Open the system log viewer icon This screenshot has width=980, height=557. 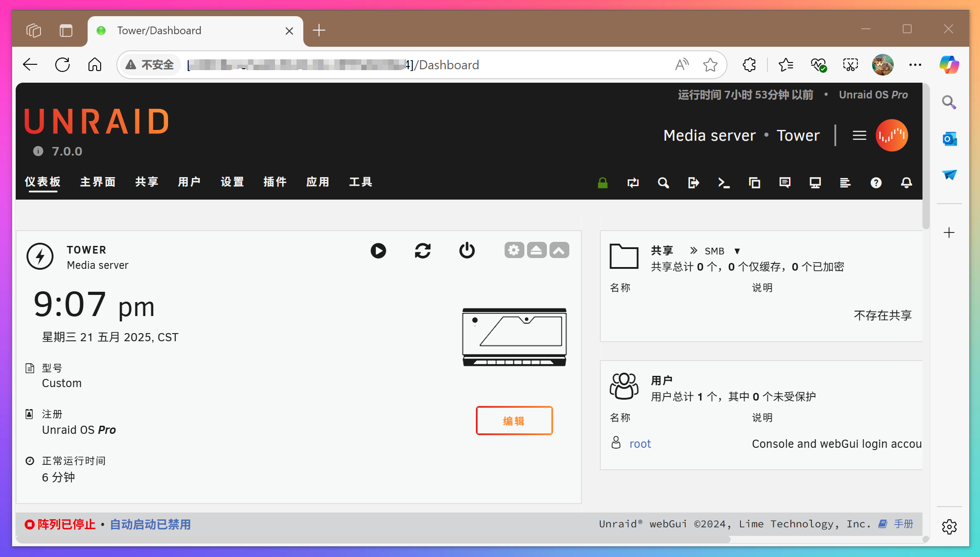click(845, 183)
